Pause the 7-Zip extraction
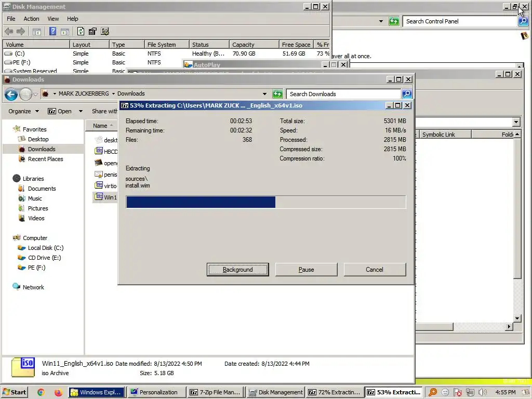The image size is (532, 399). pos(306,270)
